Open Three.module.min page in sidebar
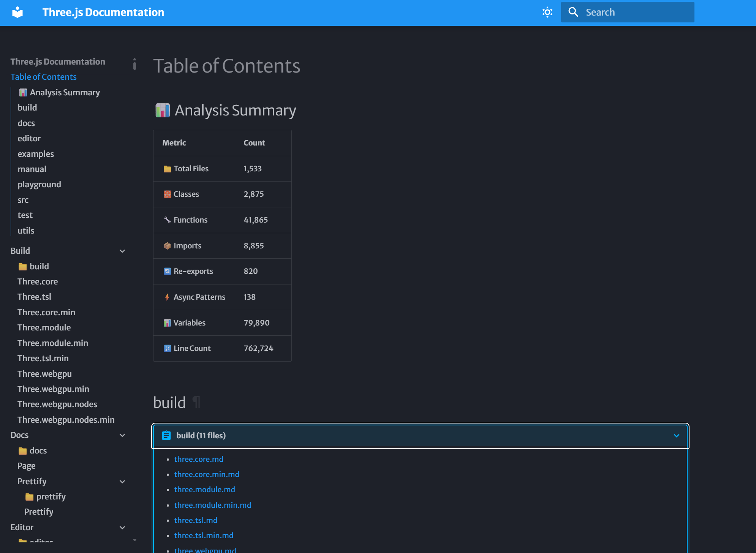 [53, 343]
